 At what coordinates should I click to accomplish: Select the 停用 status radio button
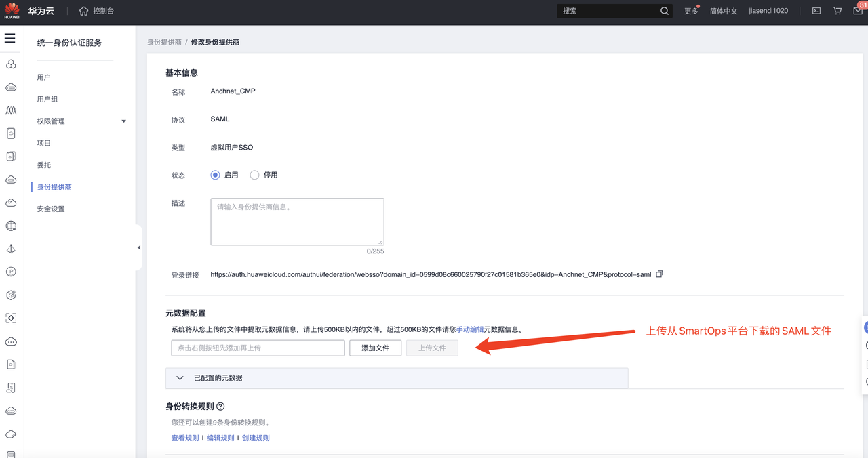(x=254, y=175)
